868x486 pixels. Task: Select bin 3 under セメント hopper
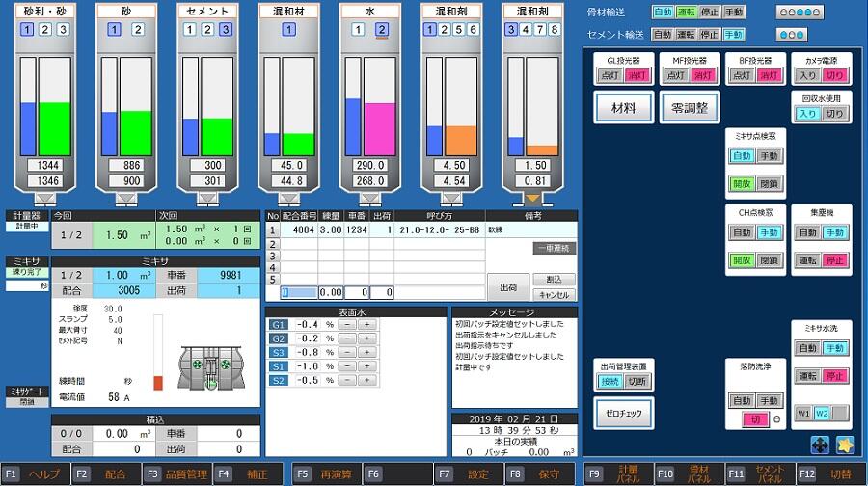pos(225,30)
